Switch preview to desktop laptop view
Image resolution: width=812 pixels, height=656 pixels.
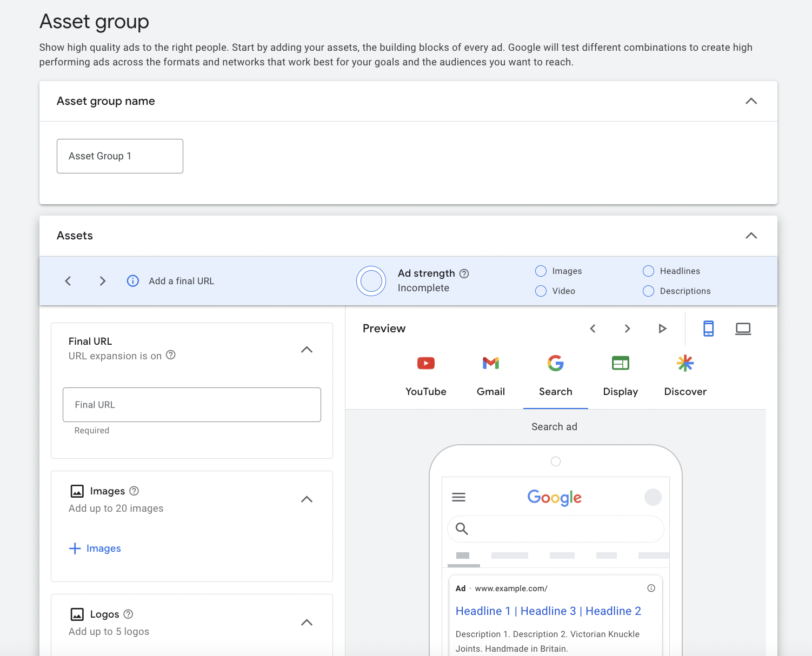tap(743, 329)
